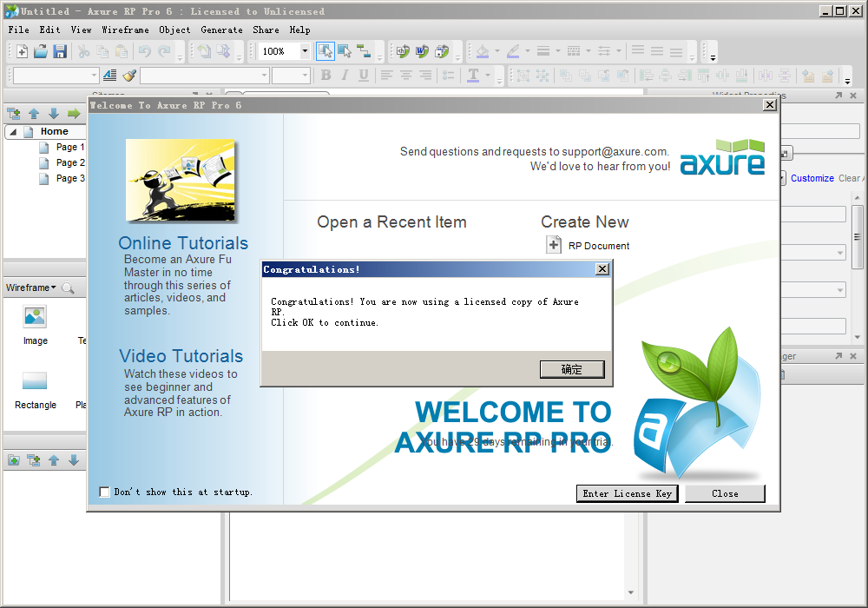
Task: Click the align text left icon
Action: tap(386, 76)
